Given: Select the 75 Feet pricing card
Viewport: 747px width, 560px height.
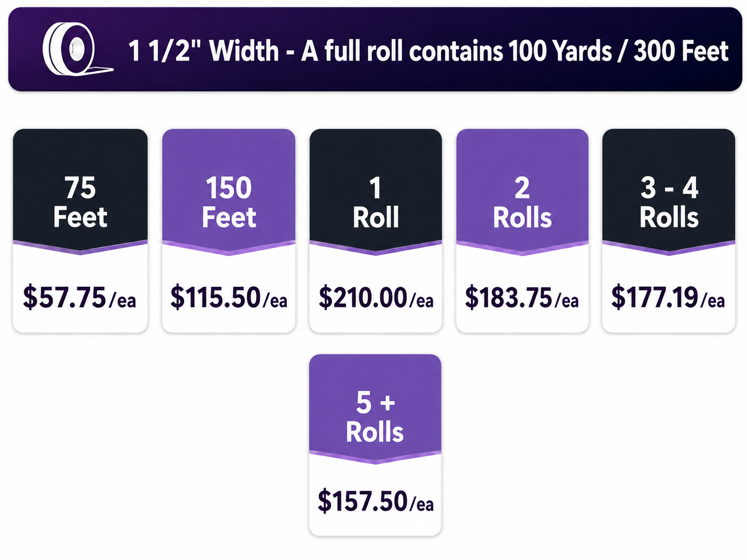Looking at the screenshot, I should point(80,230).
